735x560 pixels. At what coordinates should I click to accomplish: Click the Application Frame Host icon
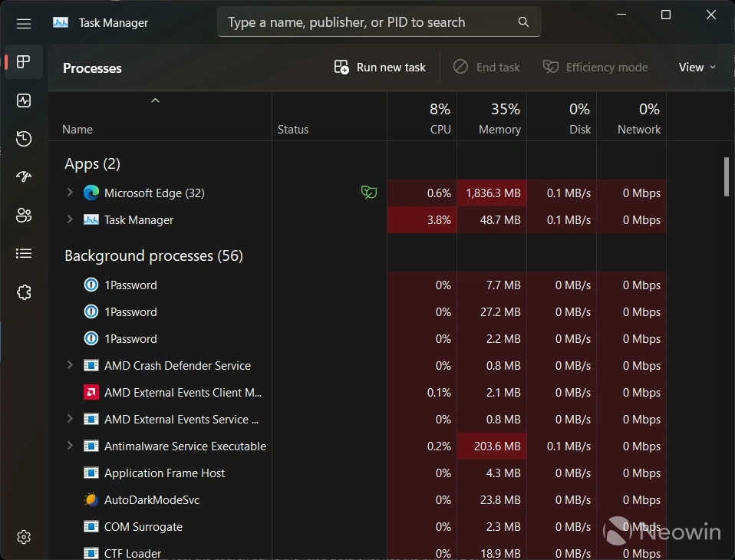click(91, 473)
